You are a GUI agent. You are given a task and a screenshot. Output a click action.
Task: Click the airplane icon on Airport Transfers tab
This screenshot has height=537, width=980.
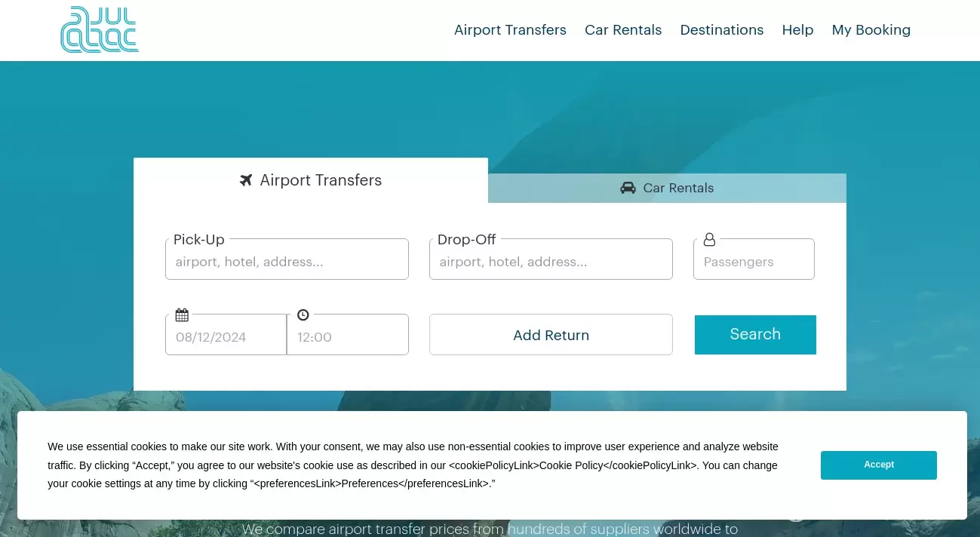pyautogui.click(x=246, y=180)
